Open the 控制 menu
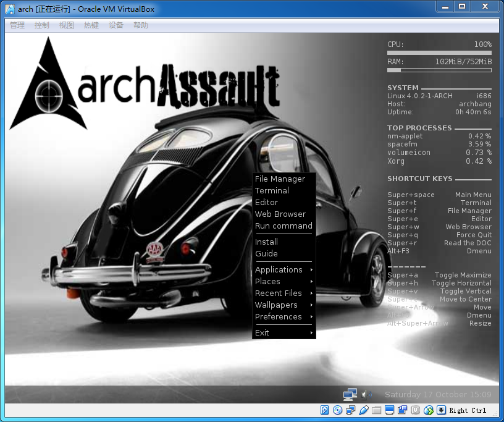The height and width of the screenshot is (422, 504). (42, 25)
